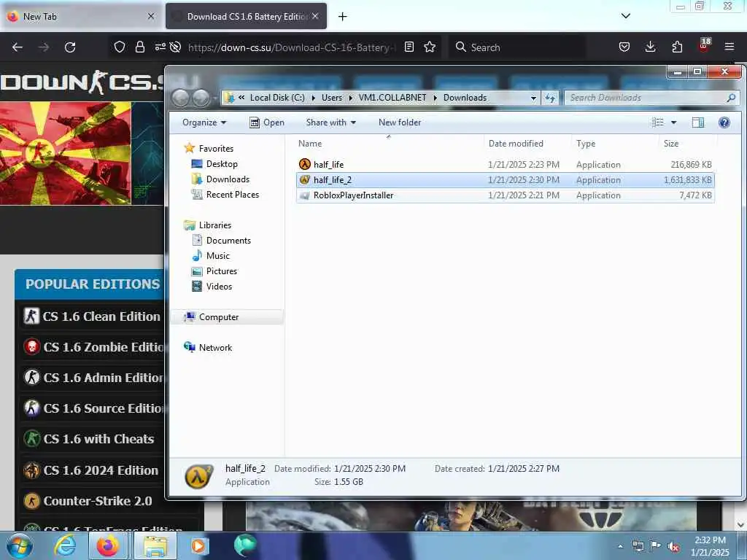Click the half_life_2 lambda file icon
The width and height of the screenshot is (747, 560).
click(304, 179)
